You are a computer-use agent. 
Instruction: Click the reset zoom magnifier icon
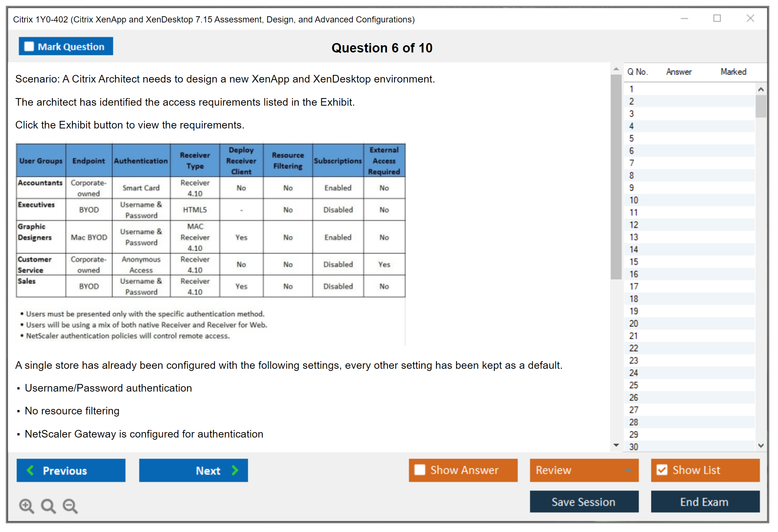click(x=48, y=506)
